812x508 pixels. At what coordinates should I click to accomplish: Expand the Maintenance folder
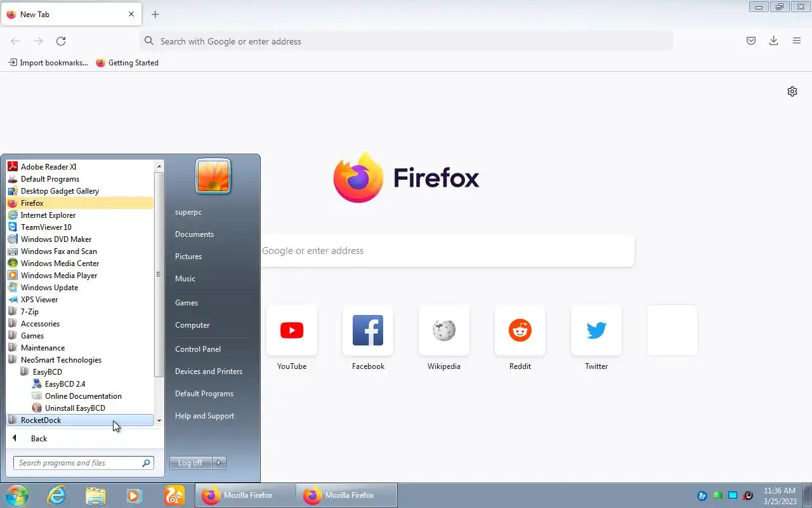tap(80, 348)
